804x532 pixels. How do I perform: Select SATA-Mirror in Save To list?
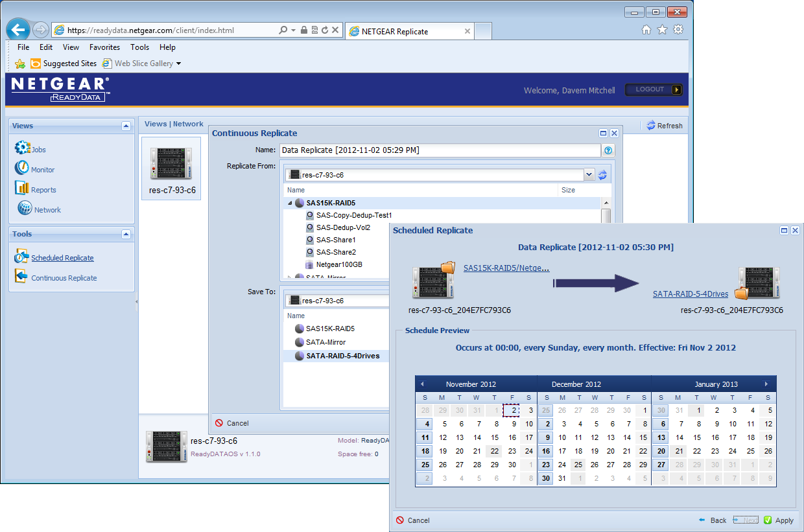(x=325, y=342)
